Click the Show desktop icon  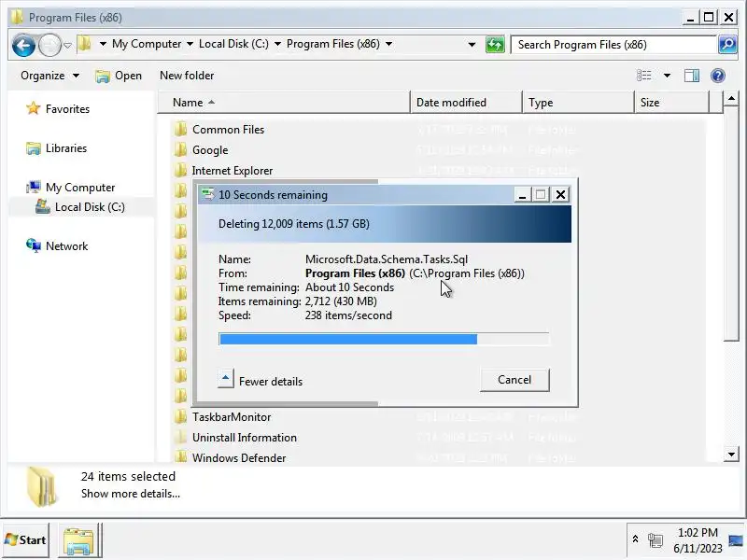coord(736,540)
